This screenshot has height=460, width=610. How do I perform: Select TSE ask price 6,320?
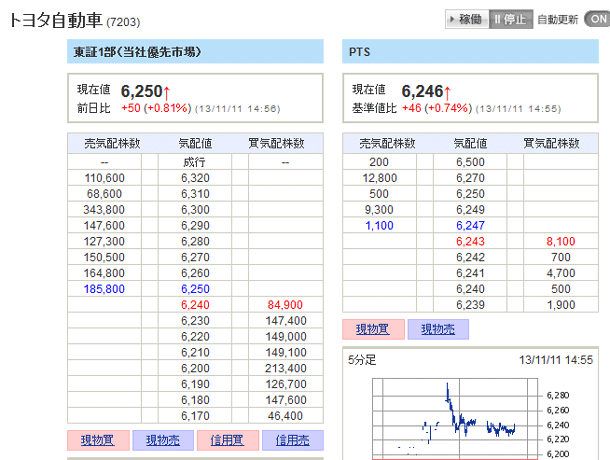click(195, 178)
